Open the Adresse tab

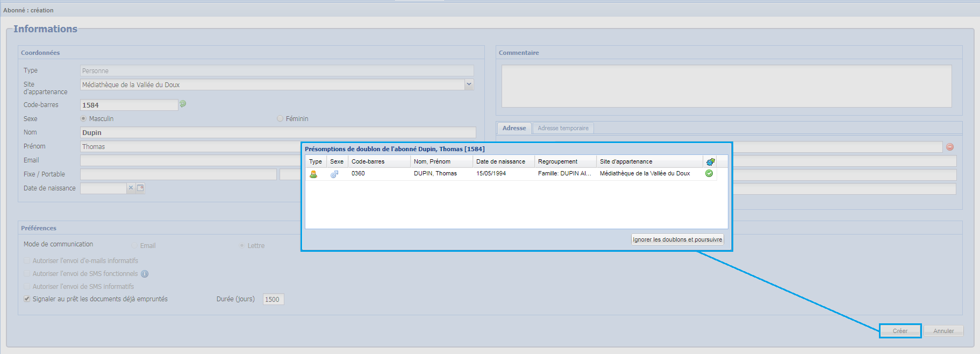514,128
